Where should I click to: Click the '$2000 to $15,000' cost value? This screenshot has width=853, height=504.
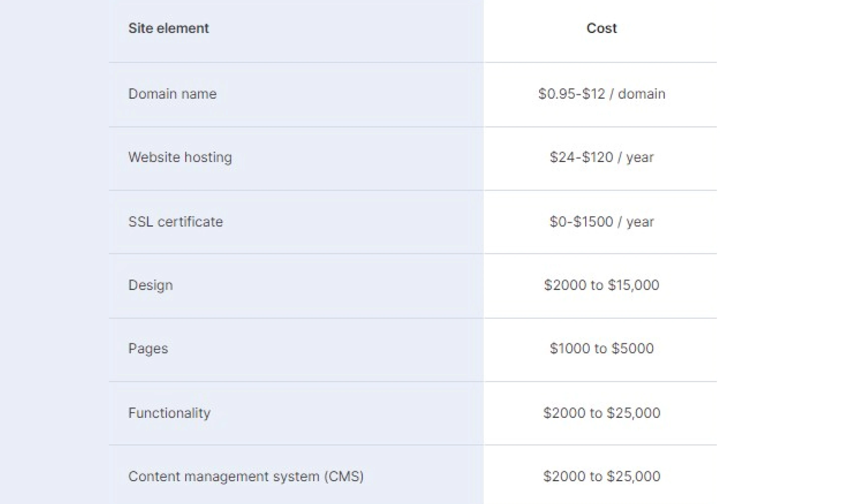pyautogui.click(x=602, y=285)
